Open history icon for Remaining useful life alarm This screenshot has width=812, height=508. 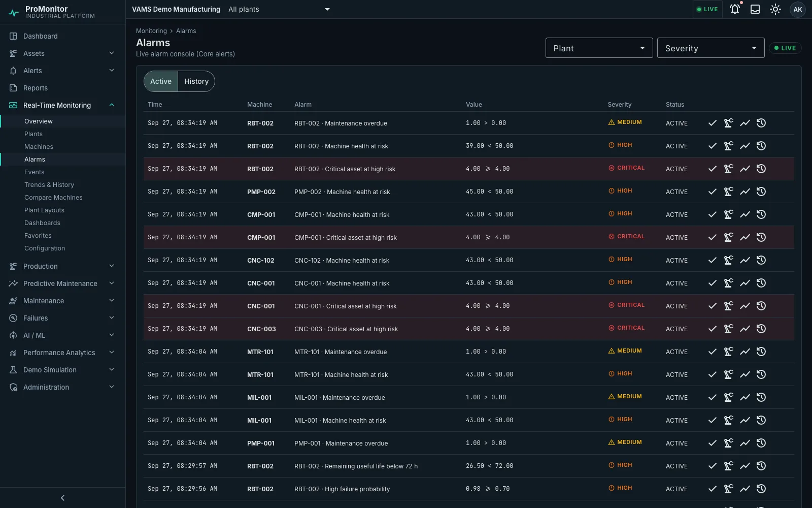pyautogui.click(x=761, y=466)
